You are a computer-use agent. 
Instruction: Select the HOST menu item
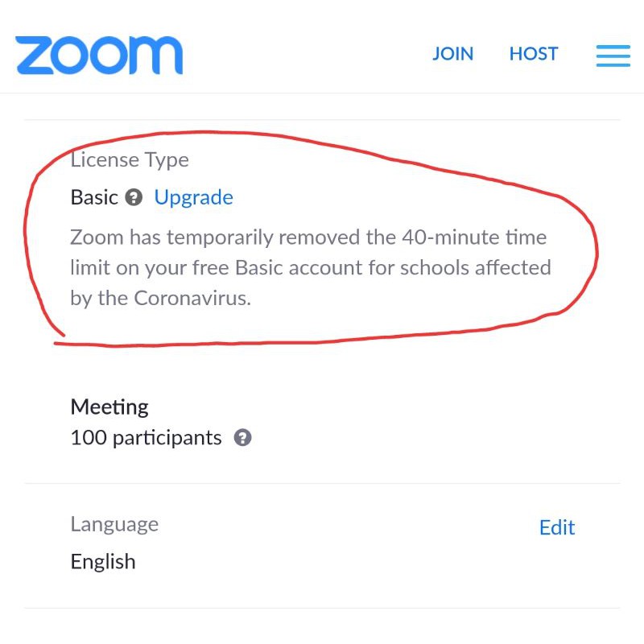[533, 53]
